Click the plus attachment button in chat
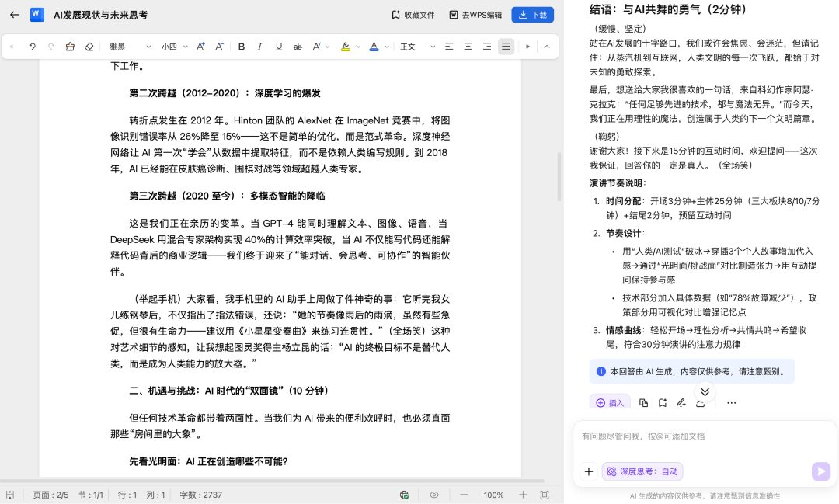839x504 pixels. (x=589, y=471)
